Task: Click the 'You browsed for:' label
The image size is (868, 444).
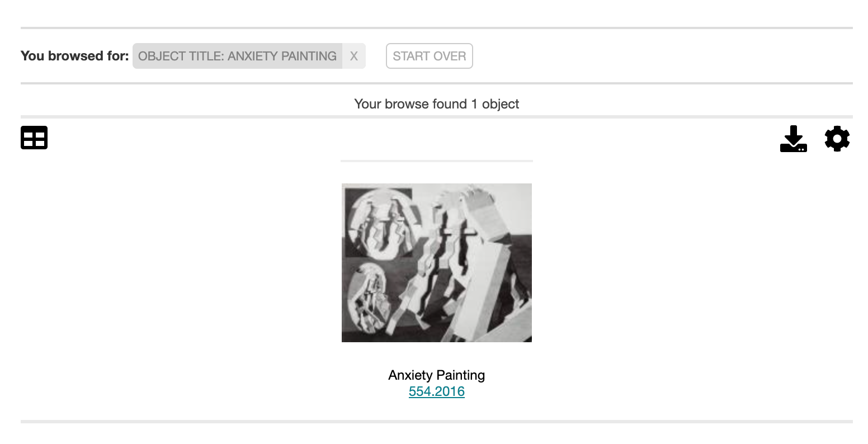Action: point(75,56)
